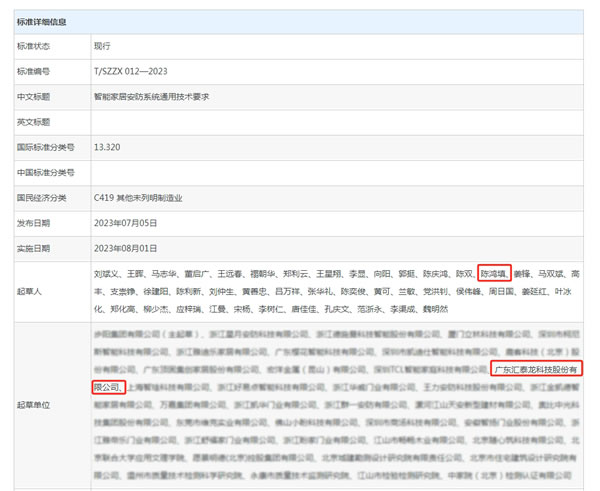
Task: Select standard number T/SZZX 012—2023
Action: point(130,72)
